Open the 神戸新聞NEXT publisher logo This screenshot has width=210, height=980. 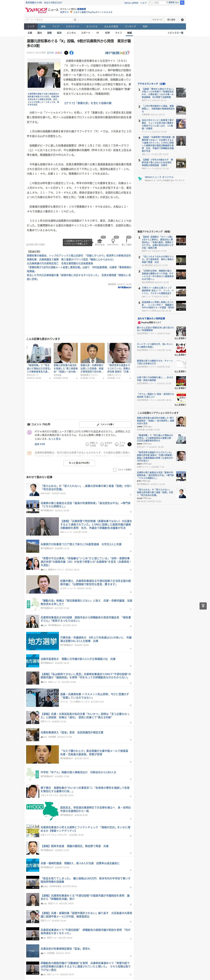117,53
